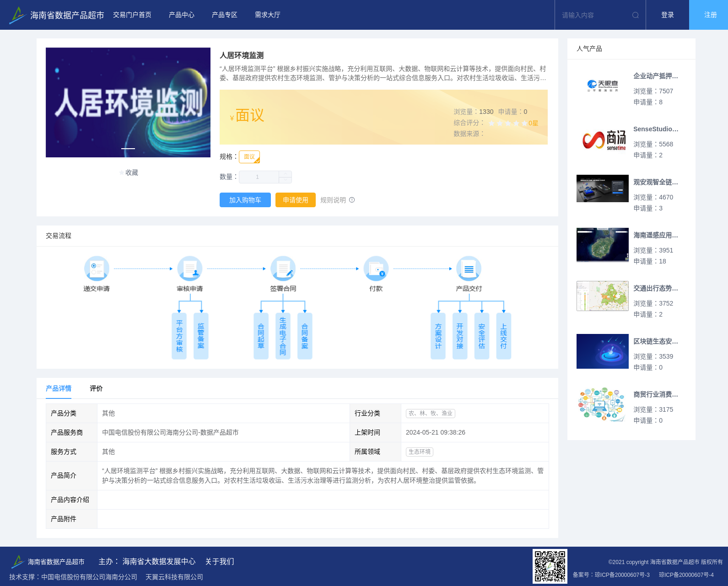Click the site logo in the header
Image resolution: width=728 pixels, height=586 pixels.
pyautogui.click(x=17, y=15)
